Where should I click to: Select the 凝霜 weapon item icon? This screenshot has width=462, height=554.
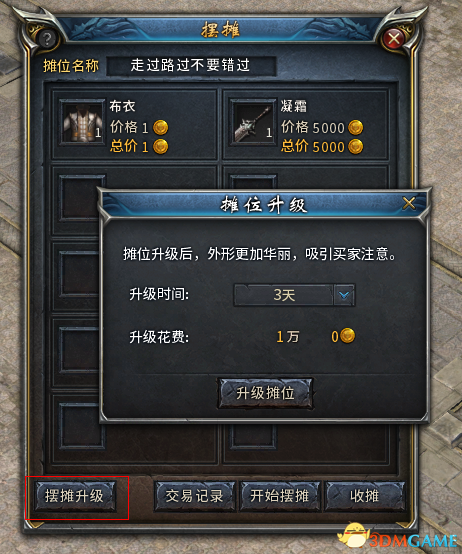pos(253,122)
